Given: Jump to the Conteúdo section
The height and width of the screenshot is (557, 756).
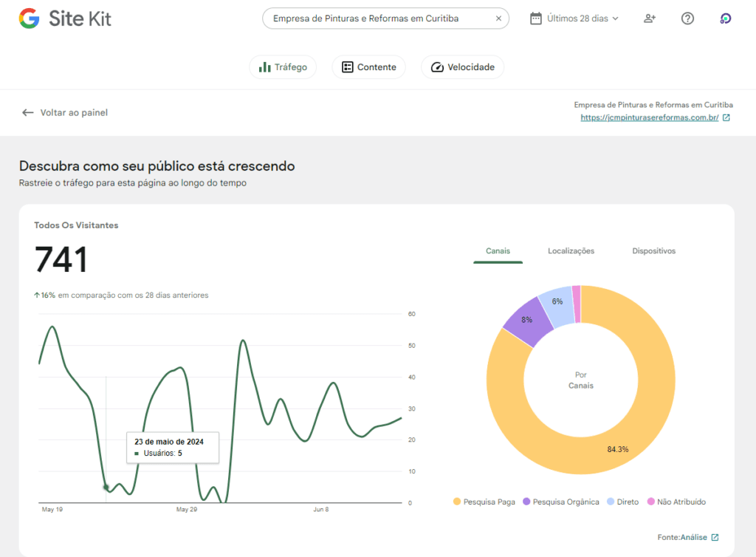Looking at the screenshot, I should [368, 67].
